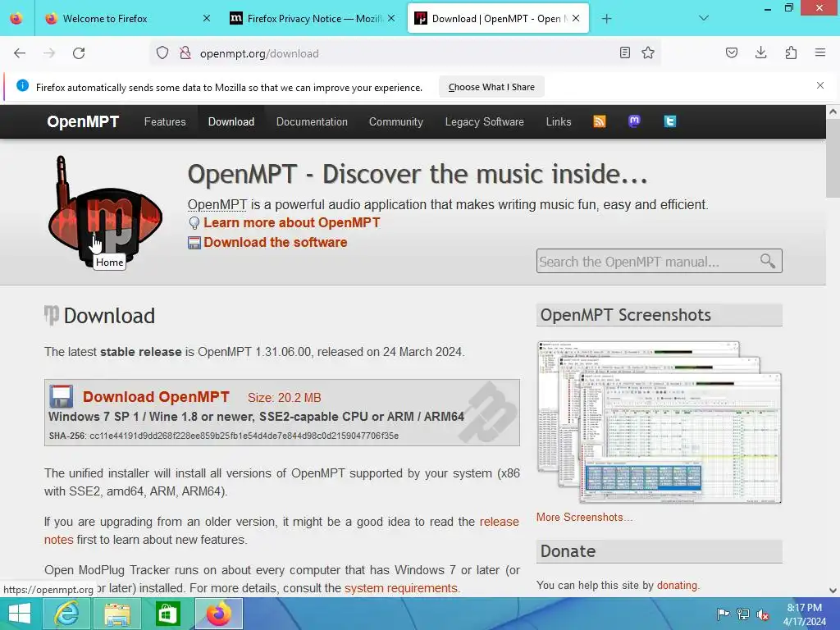Viewport: 840px width, 630px height.
Task: Click the page vertical scrollbar thumb
Action: 833,158
